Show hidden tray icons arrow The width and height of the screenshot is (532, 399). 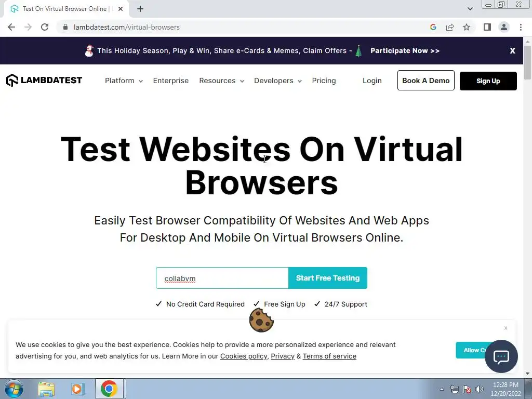click(442, 389)
